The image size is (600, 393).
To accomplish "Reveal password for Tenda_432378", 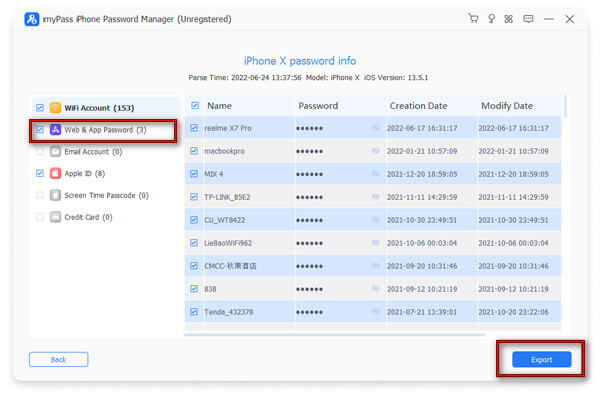I will pyautogui.click(x=375, y=311).
